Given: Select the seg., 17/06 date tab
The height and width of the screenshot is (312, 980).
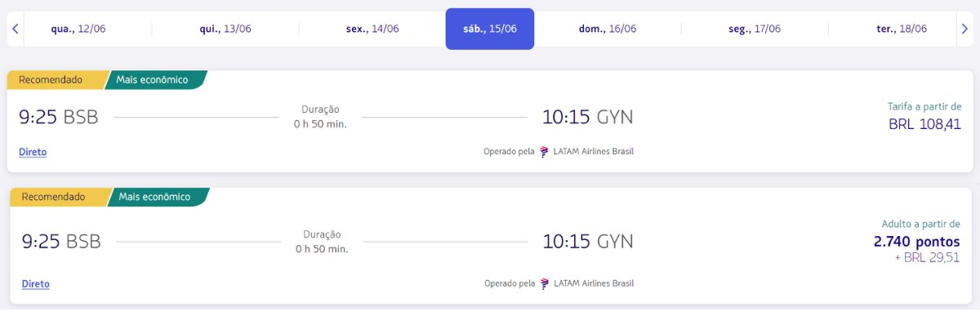Looking at the screenshot, I should point(755,29).
